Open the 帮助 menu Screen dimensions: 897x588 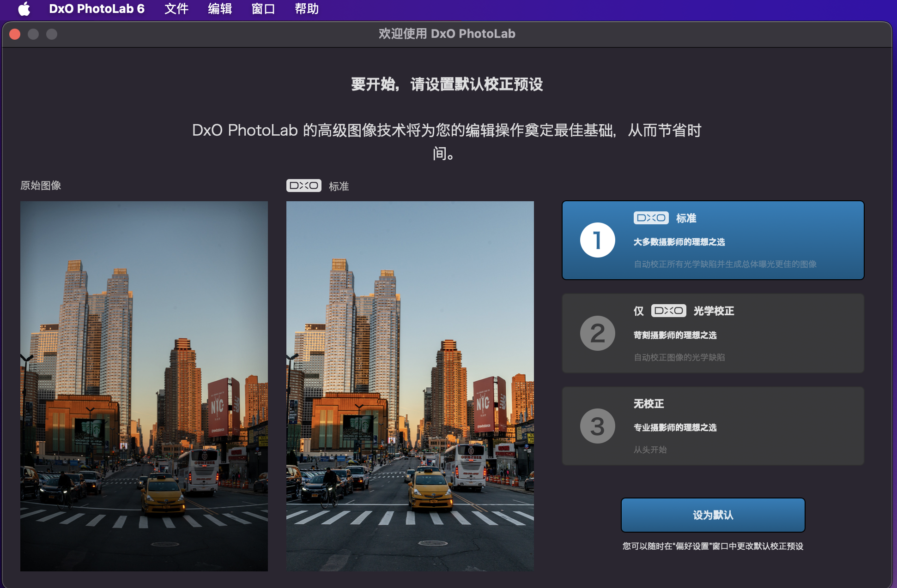(x=306, y=9)
